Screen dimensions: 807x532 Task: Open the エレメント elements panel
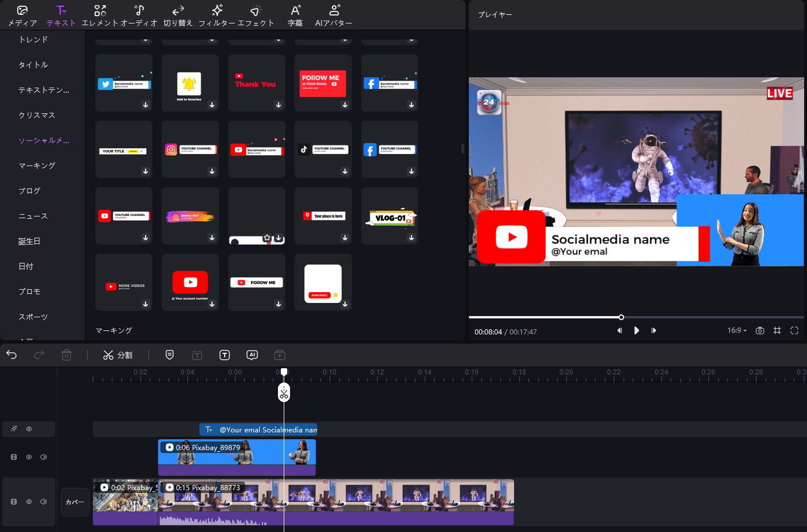(100, 15)
